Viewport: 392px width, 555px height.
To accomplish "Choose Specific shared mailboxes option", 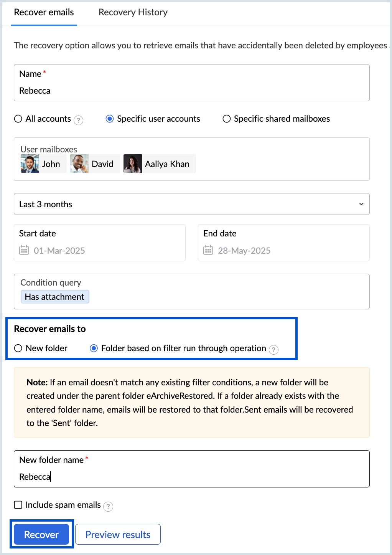I will (226, 119).
